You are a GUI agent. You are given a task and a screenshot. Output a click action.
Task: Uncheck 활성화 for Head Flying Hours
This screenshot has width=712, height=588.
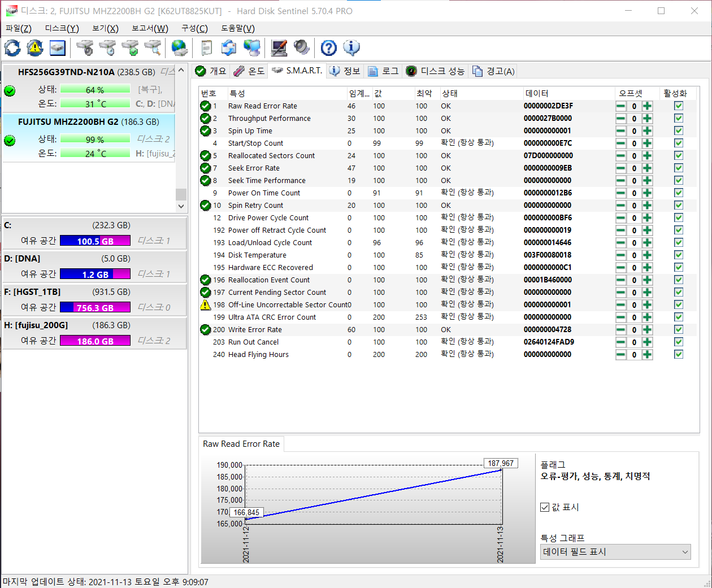pos(679,355)
